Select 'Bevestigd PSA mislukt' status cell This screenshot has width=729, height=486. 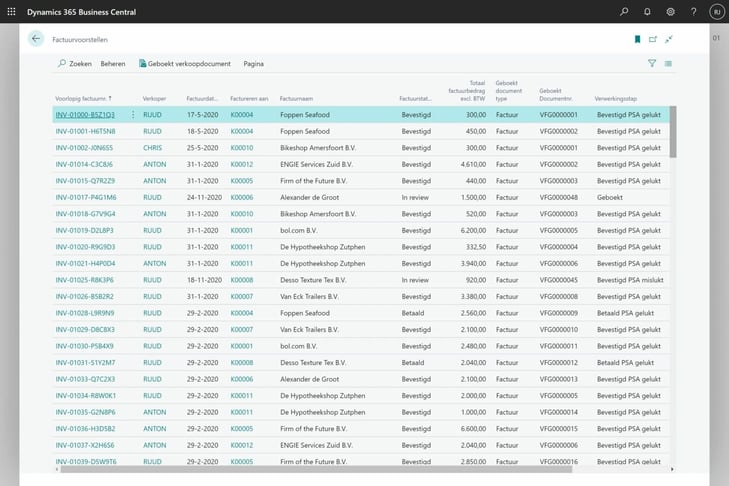coord(630,280)
